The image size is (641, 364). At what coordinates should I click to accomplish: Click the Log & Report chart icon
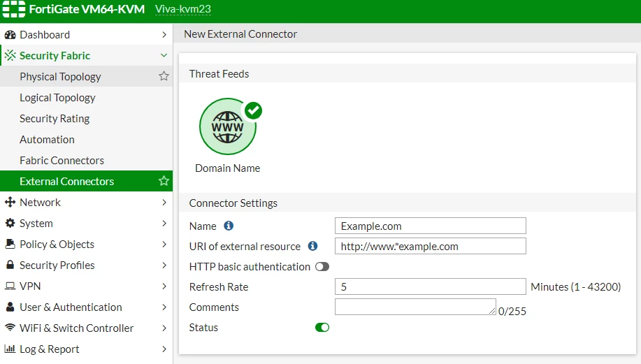10,349
